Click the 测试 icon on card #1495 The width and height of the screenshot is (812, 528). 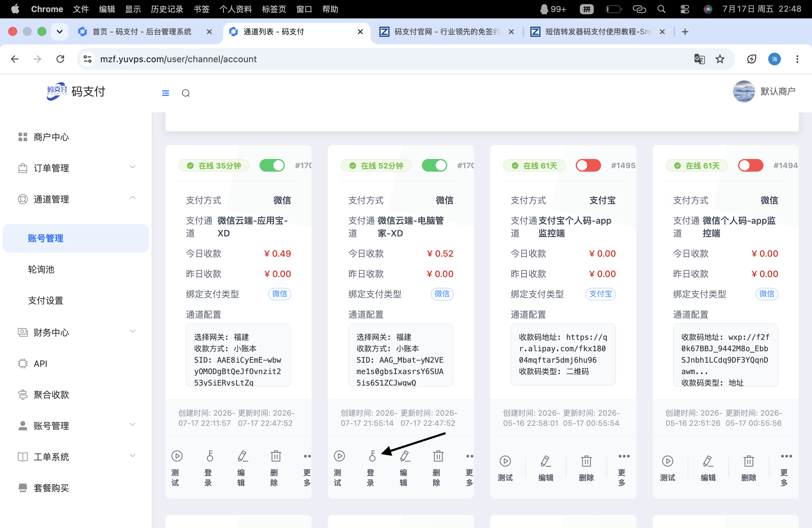505,461
